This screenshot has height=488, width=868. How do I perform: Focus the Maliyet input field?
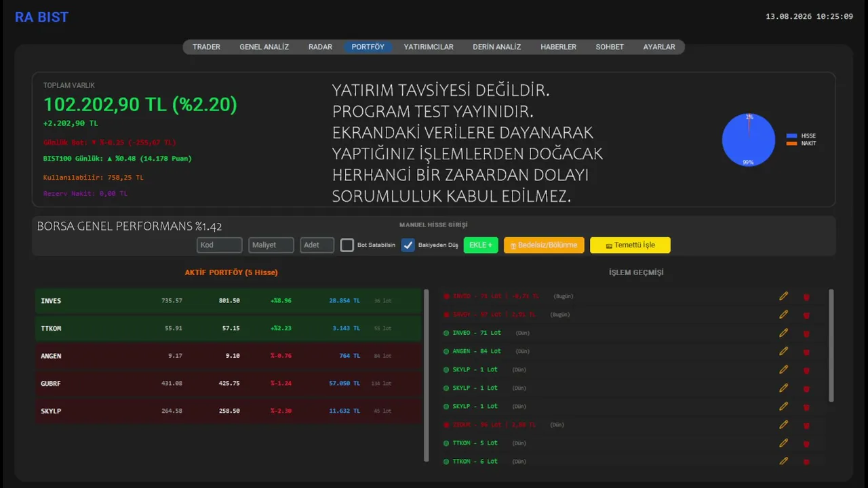coord(271,245)
